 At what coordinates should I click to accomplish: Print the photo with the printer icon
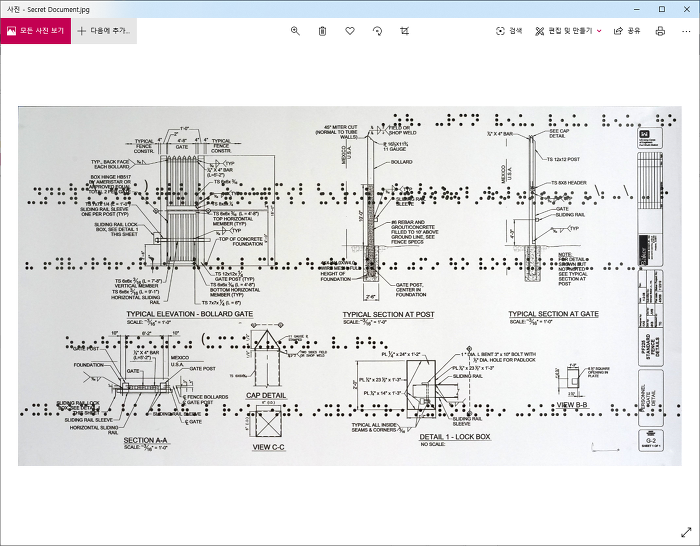click(660, 31)
